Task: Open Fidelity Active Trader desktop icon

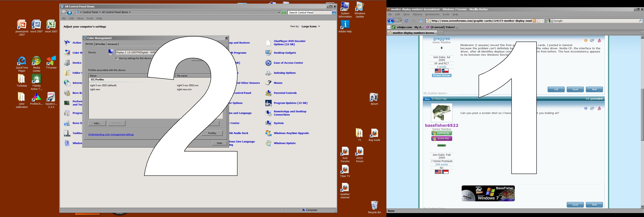Action: coord(36,82)
